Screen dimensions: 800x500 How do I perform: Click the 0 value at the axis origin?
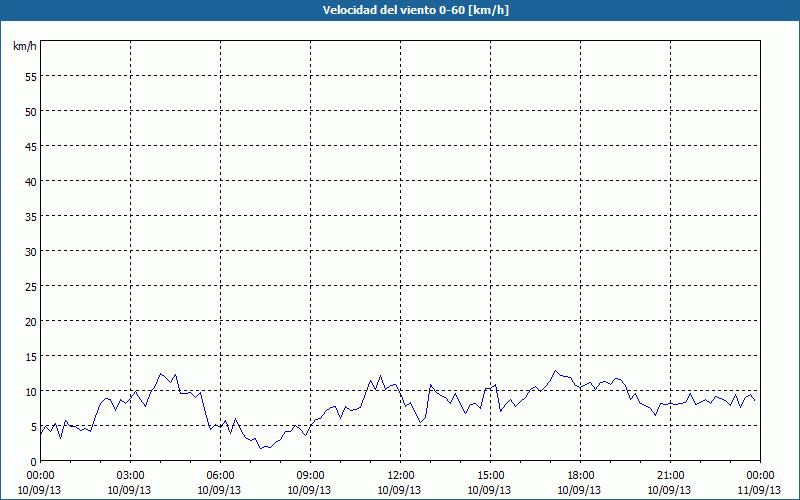pos(34,461)
